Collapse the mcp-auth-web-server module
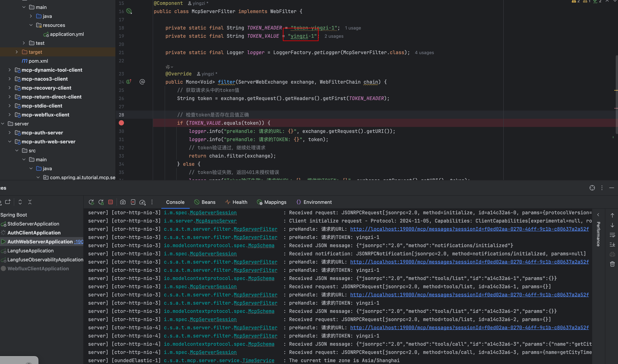This screenshot has width=618, height=364. 10,141
